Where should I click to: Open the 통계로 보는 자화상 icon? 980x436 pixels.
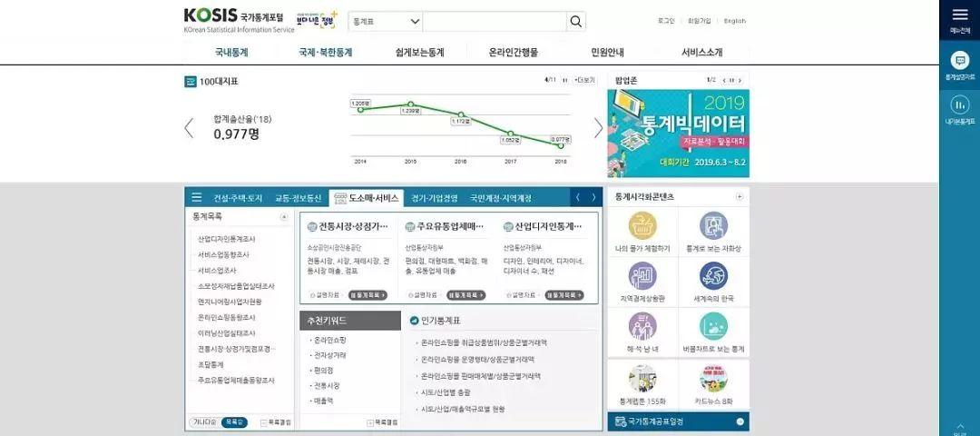point(713,226)
